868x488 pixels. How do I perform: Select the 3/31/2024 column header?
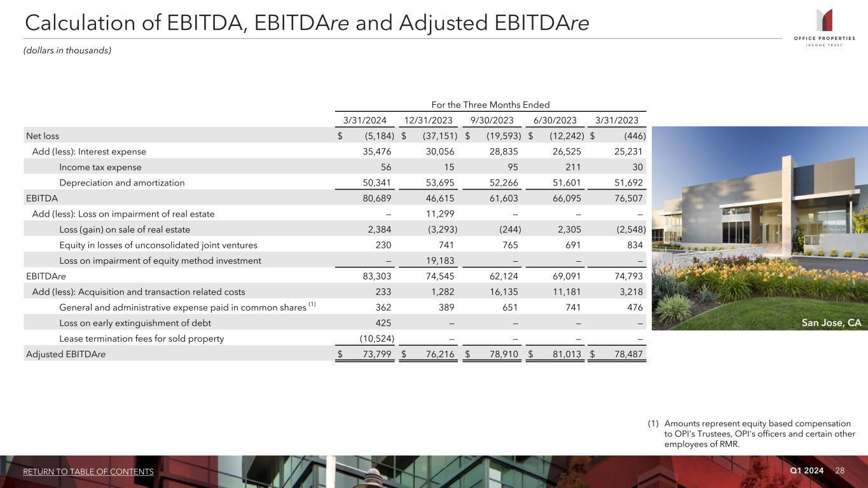click(366, 120)
